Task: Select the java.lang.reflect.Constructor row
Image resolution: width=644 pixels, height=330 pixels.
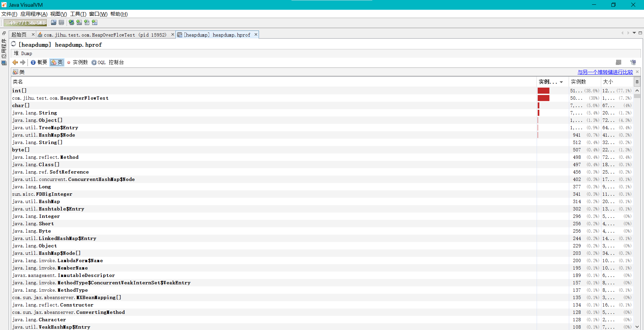Action: click(x=322, y=305)
